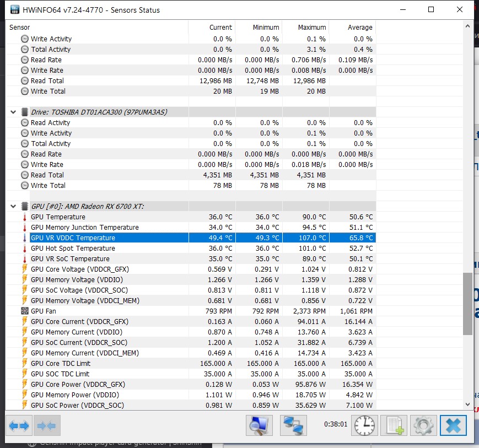Click the HWiNFO64 title bar app icon
Screen dimensions: 479x448
(x=14, y=10)
